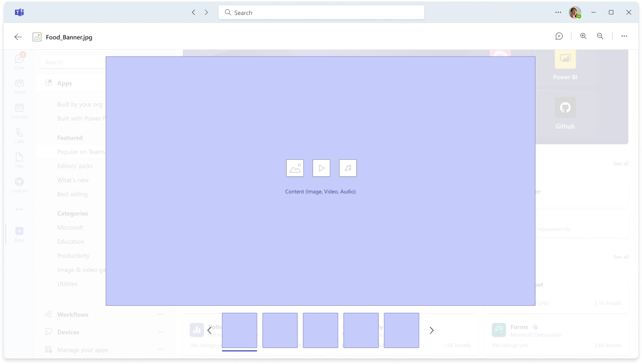Focus the top Search box

tap(321, 12)
